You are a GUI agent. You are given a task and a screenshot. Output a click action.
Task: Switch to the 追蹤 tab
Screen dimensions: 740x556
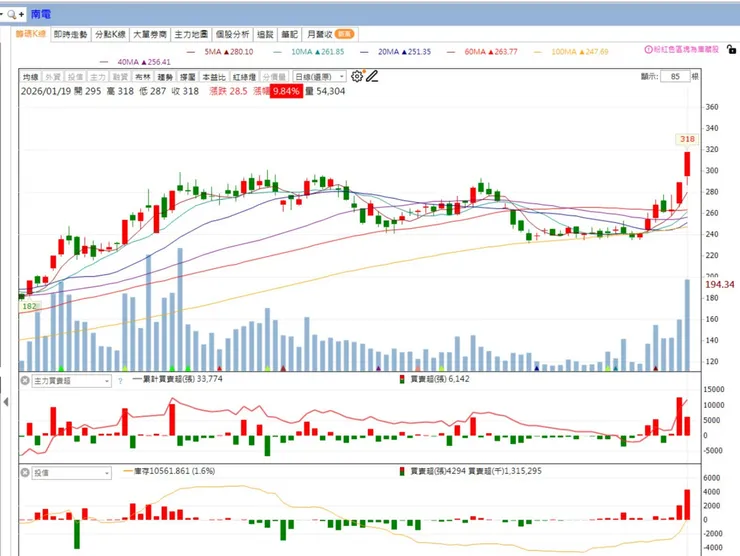pyautogui.click(x=265, y=34)
